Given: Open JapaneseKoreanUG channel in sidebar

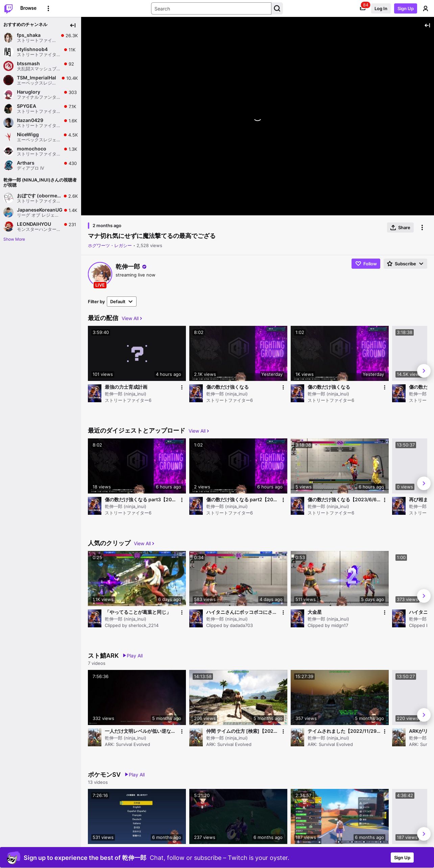Looking at the screenshot, I should [x=41, y=212].
